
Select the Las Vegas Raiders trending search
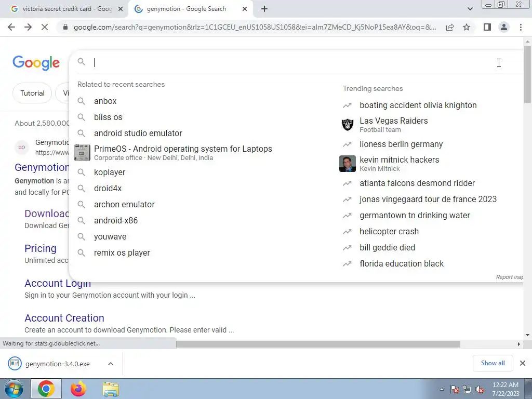pos(394,125)
